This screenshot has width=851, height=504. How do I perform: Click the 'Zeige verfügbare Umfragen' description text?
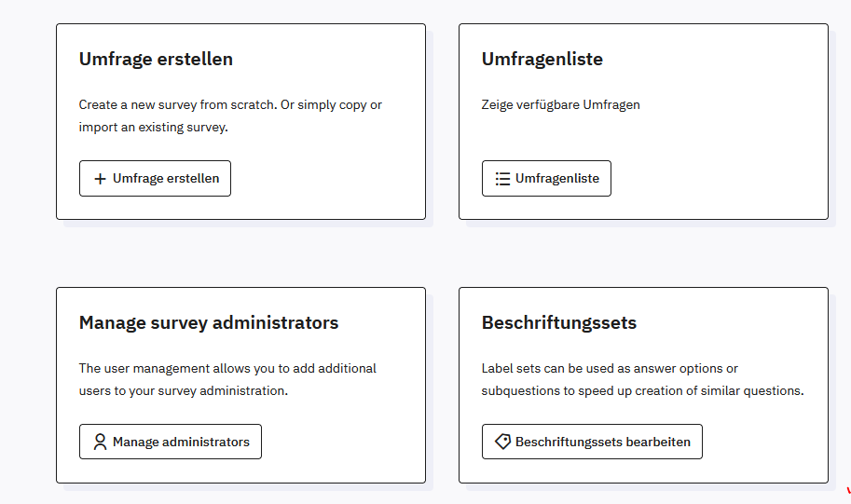[x=560, y=105]
